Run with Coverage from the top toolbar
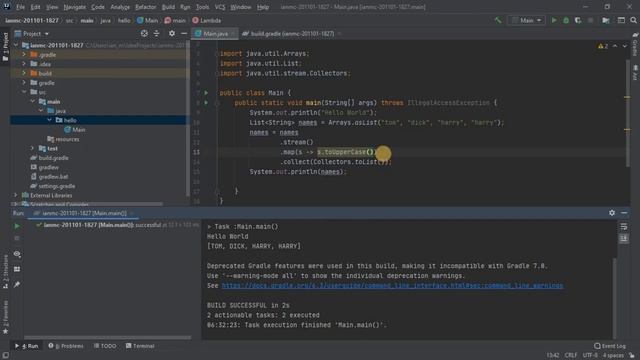Screen dimensions: 640x360 578,20
